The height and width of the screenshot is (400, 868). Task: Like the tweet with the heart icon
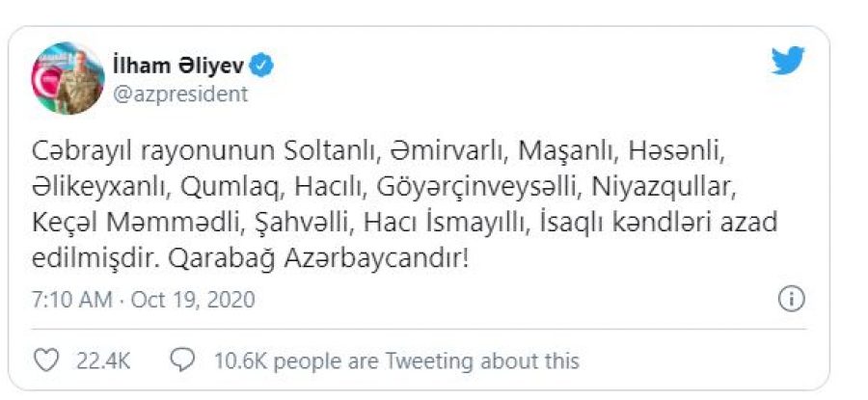(47, 360)
